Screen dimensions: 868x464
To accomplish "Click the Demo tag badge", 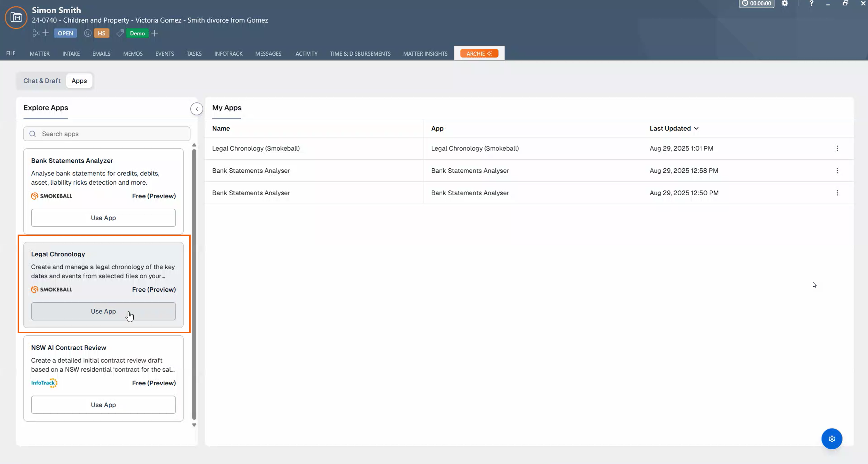I will pyautogui.click(x=138, y=33).
